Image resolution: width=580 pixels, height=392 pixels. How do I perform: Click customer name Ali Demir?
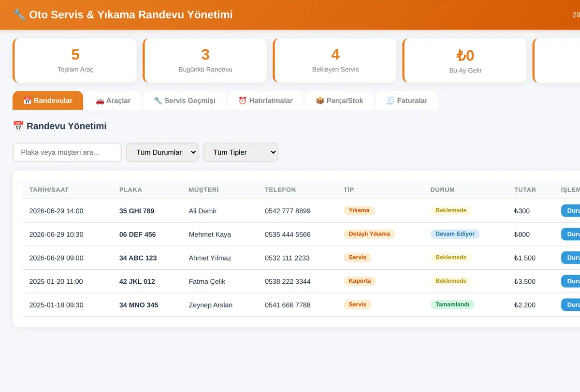click(x=203, y=211)
